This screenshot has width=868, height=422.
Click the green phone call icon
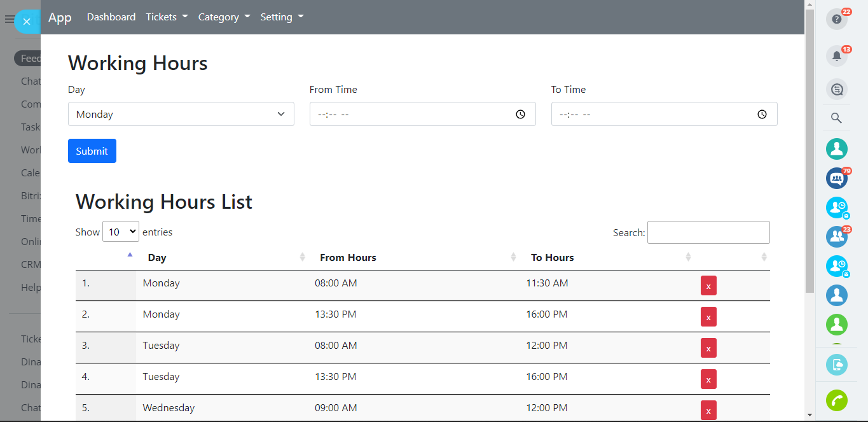click(836, 400)
